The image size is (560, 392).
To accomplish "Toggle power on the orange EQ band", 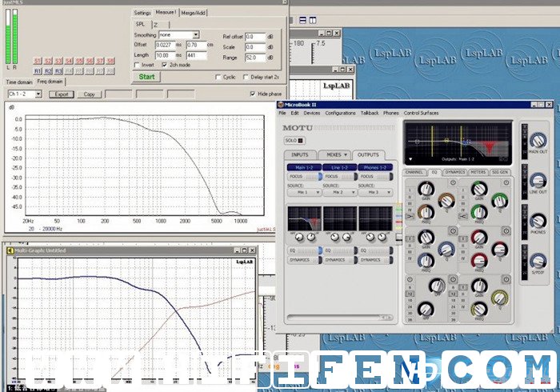I will 453,182.
